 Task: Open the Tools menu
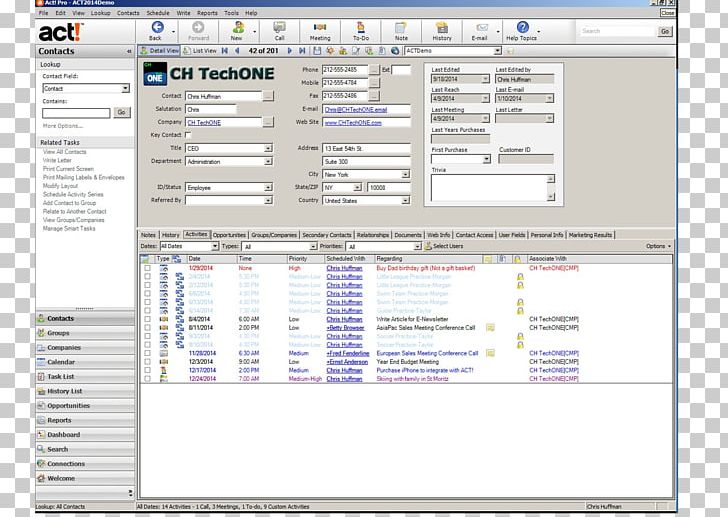pos(231,13)
